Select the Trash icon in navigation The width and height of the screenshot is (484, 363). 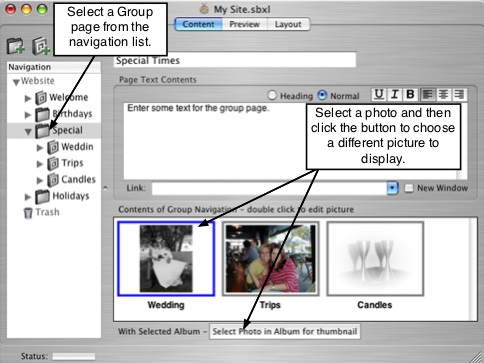coord(28,213)
